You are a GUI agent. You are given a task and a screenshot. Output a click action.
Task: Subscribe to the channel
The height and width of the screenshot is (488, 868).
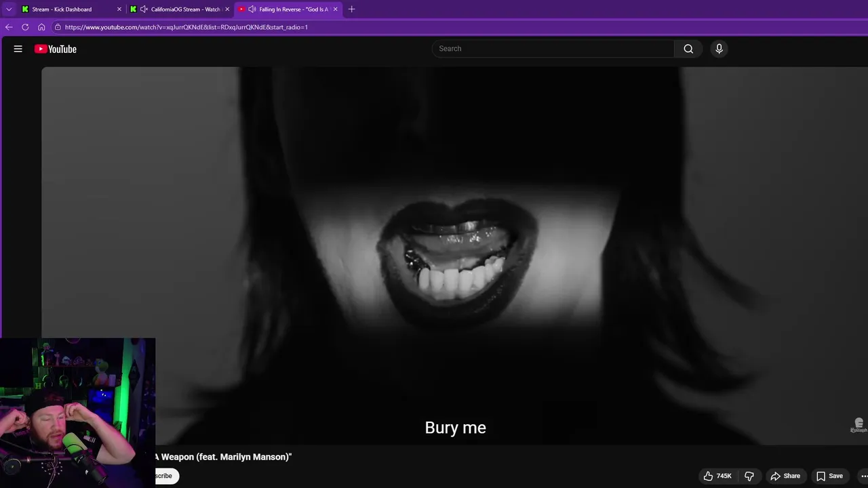click(167, 476)
